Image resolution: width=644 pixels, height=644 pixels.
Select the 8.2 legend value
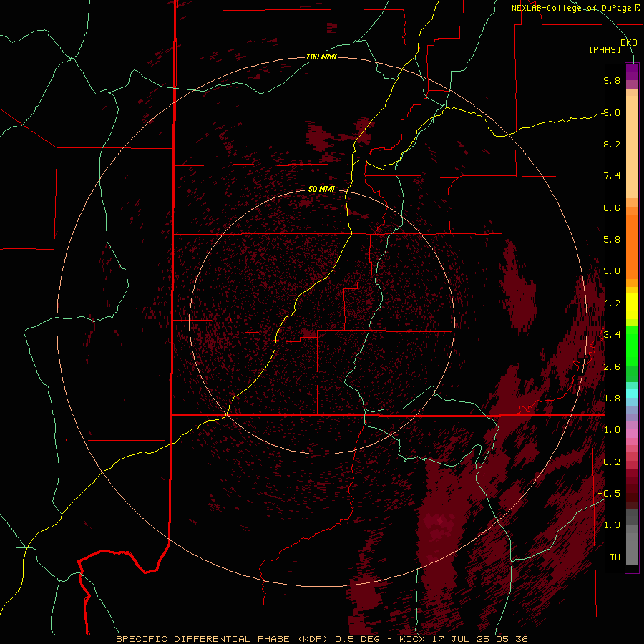[x=612, y=144]
